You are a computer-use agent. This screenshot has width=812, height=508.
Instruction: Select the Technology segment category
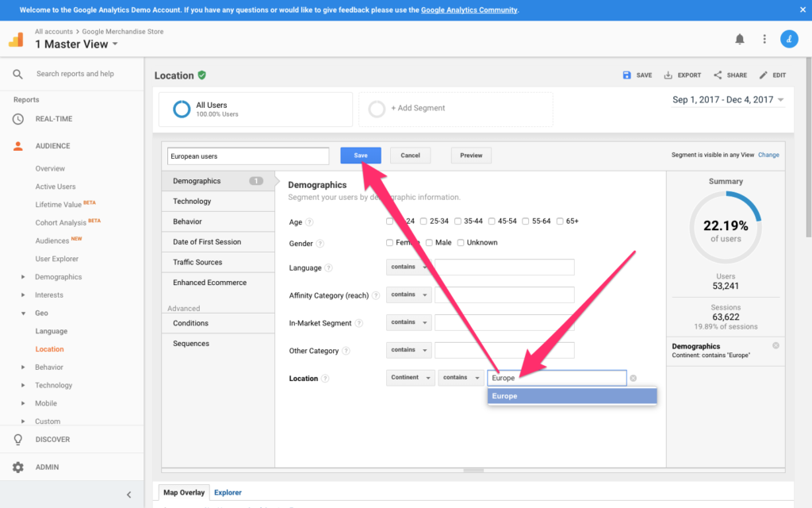click(192, 202)
